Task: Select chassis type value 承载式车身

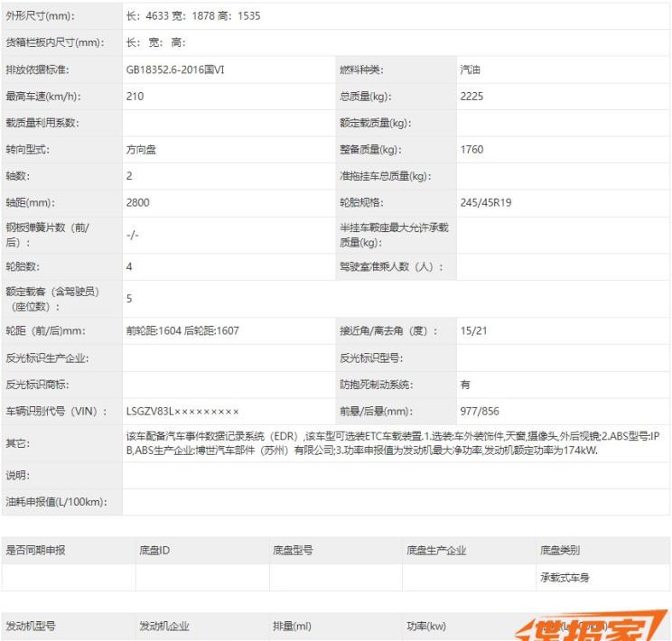Action: [x=565, y=578]
